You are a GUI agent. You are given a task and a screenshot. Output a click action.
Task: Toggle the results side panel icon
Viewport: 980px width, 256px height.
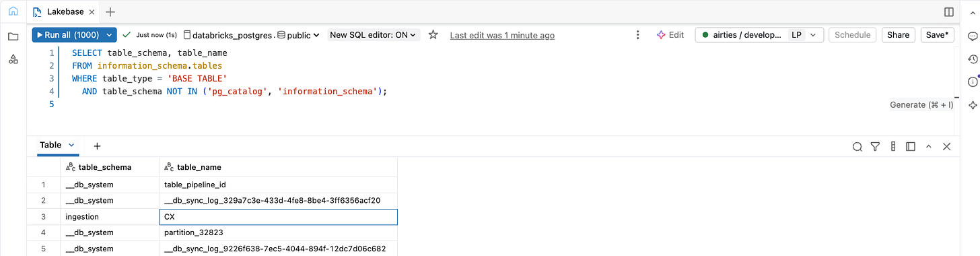click(911, 146)
